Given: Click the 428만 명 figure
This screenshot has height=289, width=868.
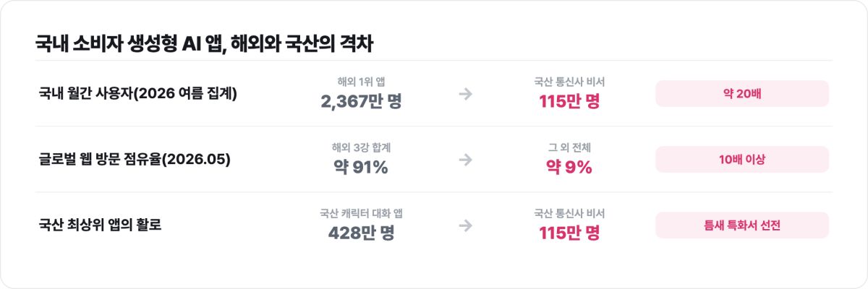Looking at the screenshot, I should pyautogui.click(x=361, y=233).
